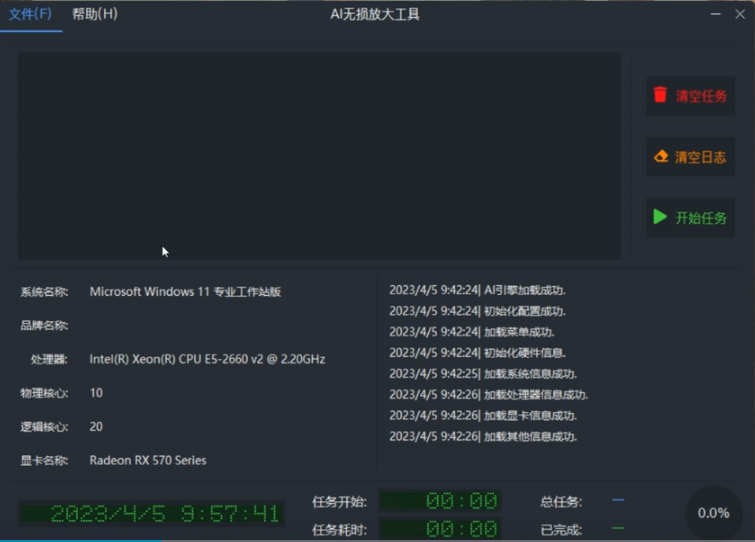Click the 0.0% circular progress indicator

[714, 513]
